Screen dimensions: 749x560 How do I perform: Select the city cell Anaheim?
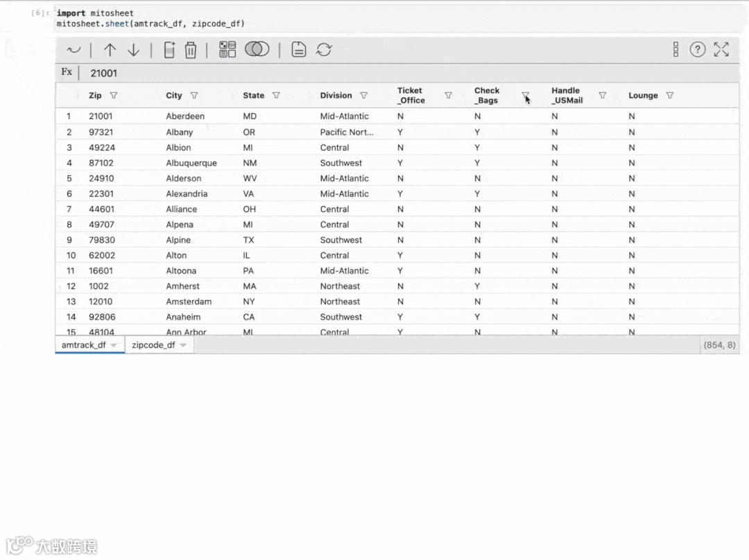(x=183, y=317)
